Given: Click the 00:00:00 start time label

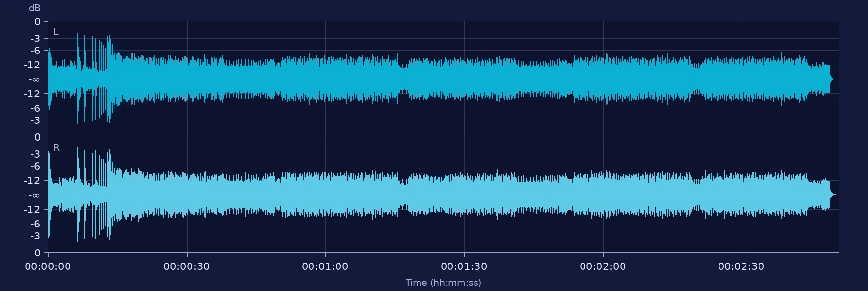Looking at the screenshot, I should coord(48,266).
